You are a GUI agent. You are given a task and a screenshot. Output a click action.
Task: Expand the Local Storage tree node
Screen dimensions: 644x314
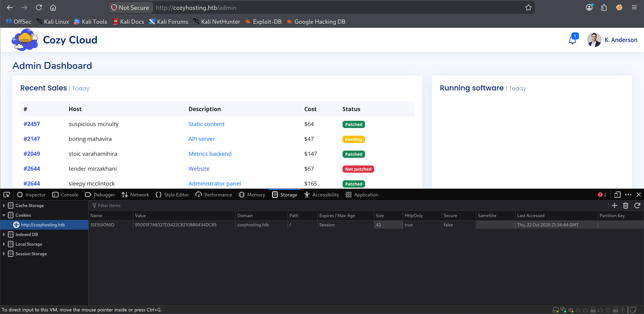point(4,244)
